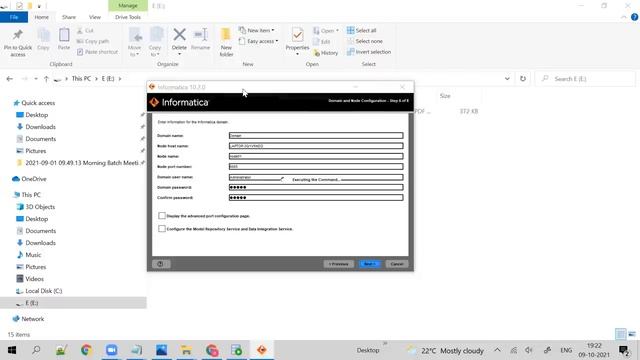The height and width of the screenshot is (360, 640).
Task: Click Cancel in Informatica installer
Action: [x=396, y=264]
